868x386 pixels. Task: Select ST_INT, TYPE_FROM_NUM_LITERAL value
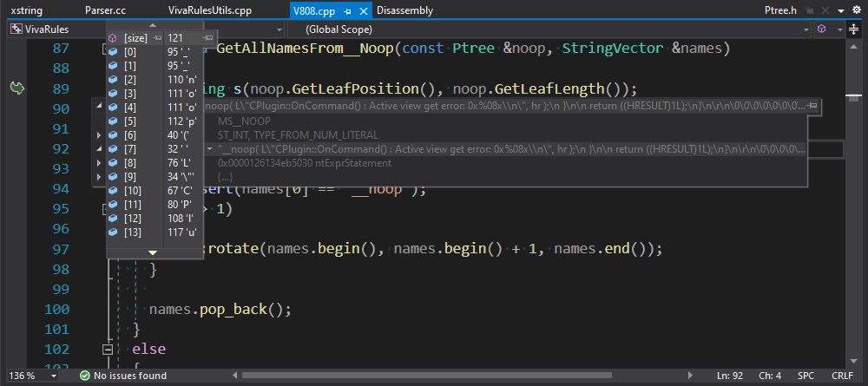pyautogui.click(x=298, y=134)
